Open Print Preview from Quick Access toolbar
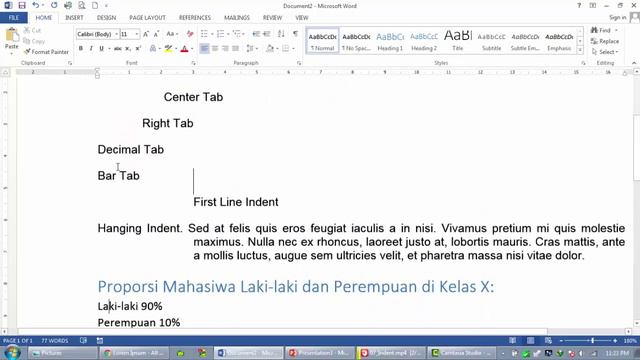Image resolution: width=640 pixels, height=360 pixels. [82, 5]
